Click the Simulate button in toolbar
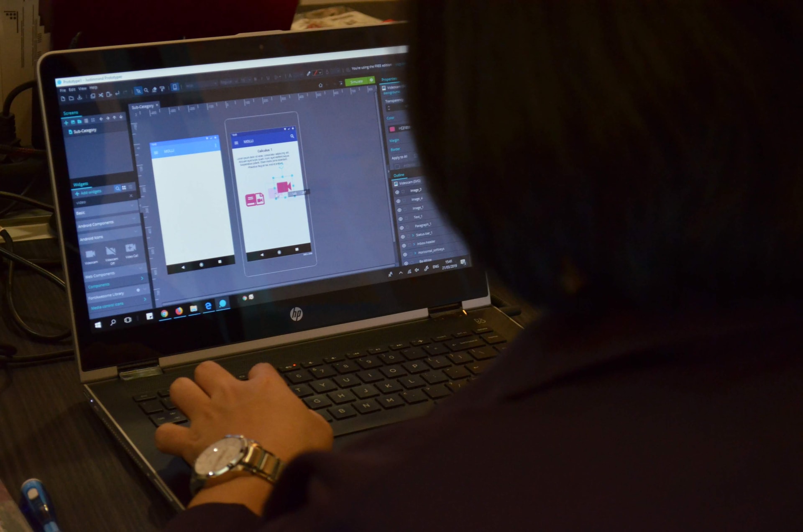The width and height of the screenshot is (803, 532). tap(357, 81)
